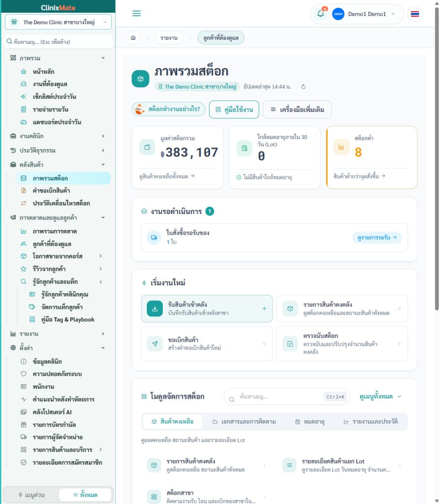Click ดูสินค้าคงเหลือทั้งหมด link
Screen dimensions: 440x504
pos(167,176)
